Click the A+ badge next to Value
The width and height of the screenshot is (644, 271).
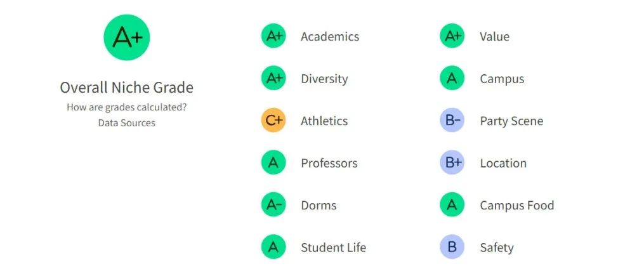click(x=452, y=36)
